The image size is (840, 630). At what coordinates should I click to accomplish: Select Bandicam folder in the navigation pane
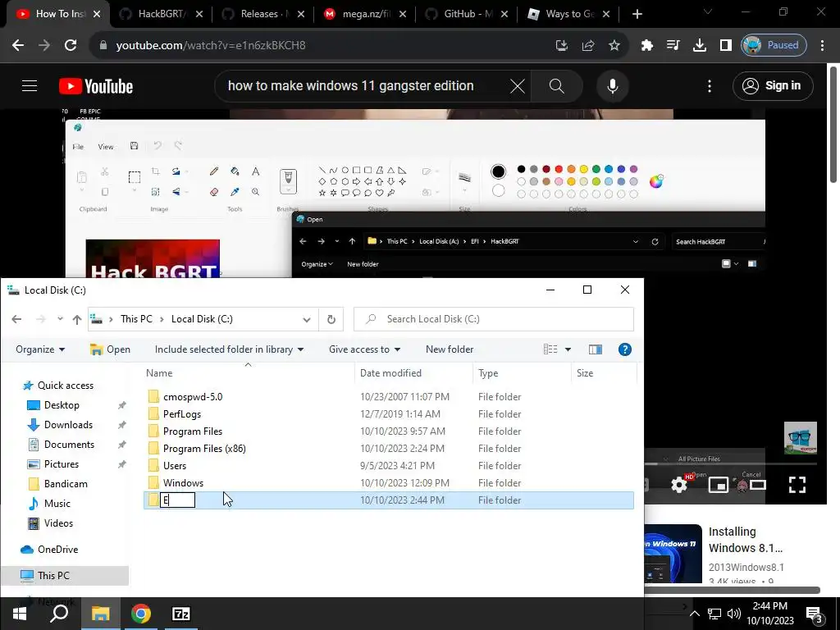pyautogui.click(x=66, y=484)
